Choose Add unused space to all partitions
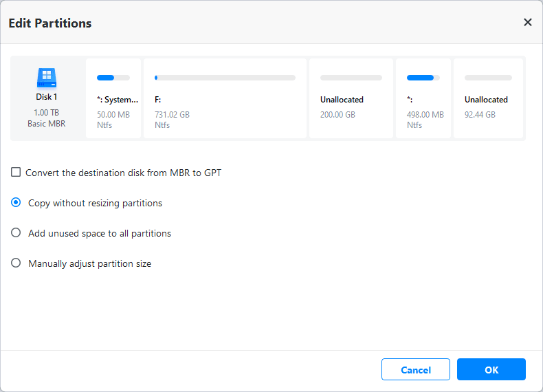This screenshot has width=543, height=392. 16,233
